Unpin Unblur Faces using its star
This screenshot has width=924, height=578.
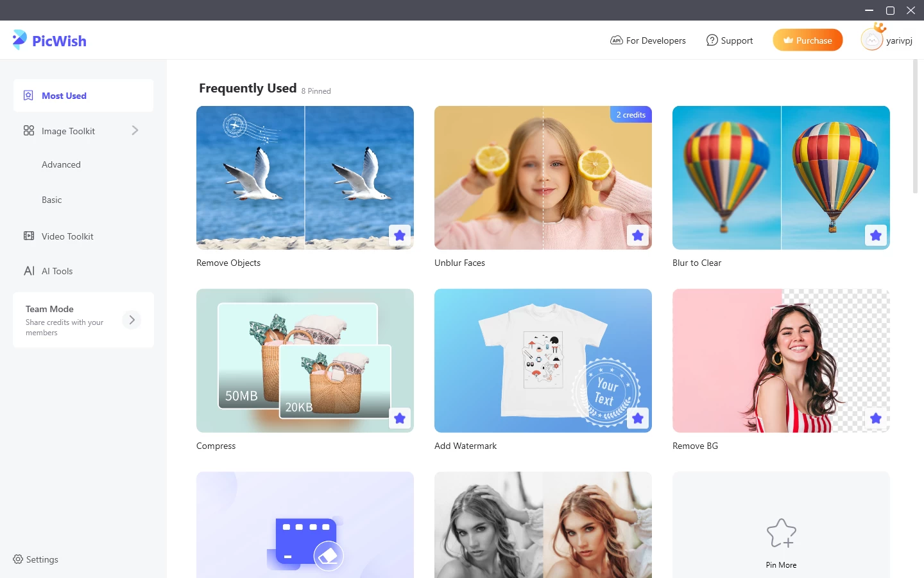(x=638, y=236)
